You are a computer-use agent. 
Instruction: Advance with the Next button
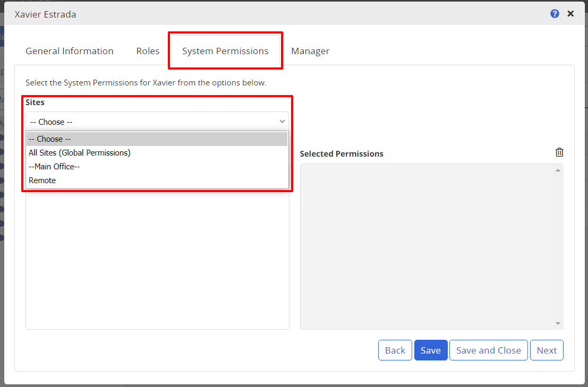[x=547, y=350]
